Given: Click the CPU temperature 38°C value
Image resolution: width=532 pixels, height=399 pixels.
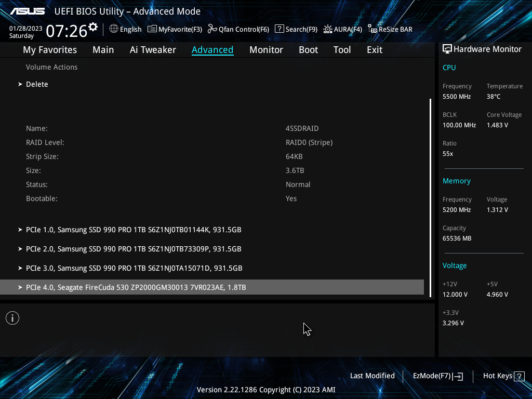Looking at the screenshot, I should 494,97.
